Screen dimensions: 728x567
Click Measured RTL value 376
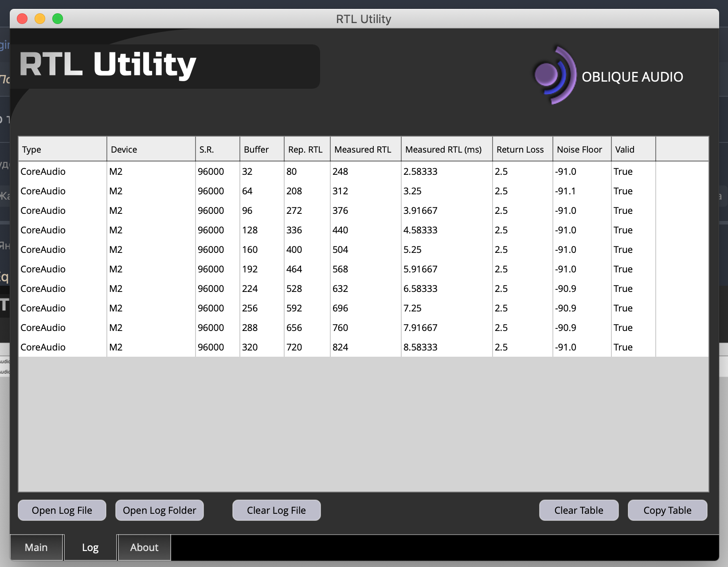[x=366, y=210]
